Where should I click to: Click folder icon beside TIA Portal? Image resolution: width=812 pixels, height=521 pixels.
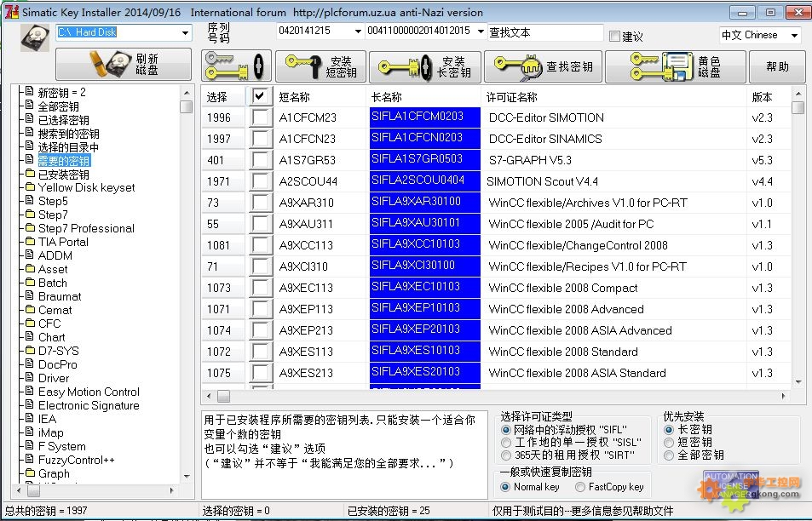tap(30, 241)
